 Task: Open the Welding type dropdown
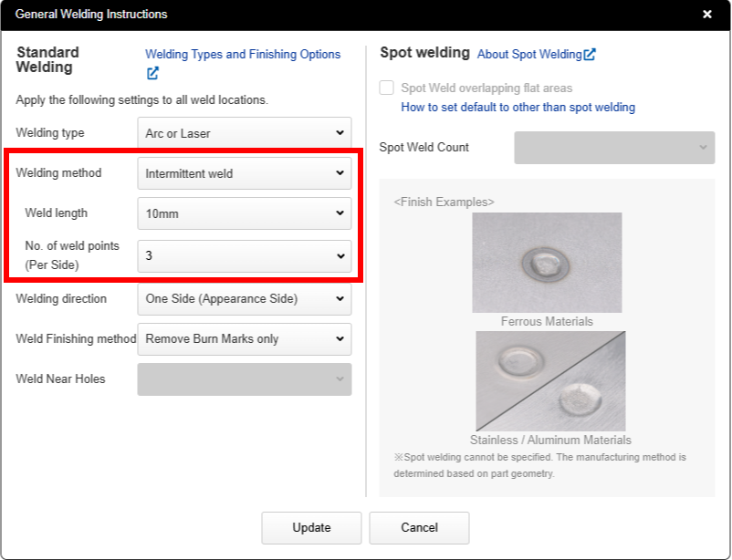click(x=244, y=133)
